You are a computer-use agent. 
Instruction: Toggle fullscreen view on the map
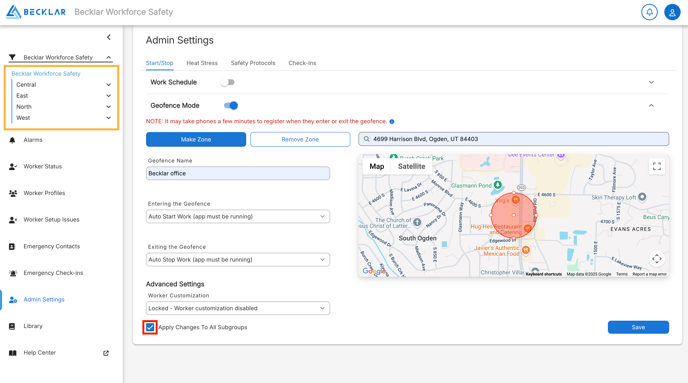click(657, 166)
